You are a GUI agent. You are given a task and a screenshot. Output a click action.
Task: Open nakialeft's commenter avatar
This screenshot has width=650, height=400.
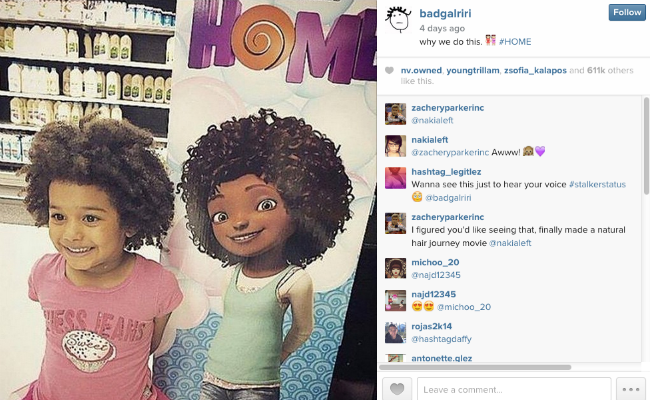(395, 146)
